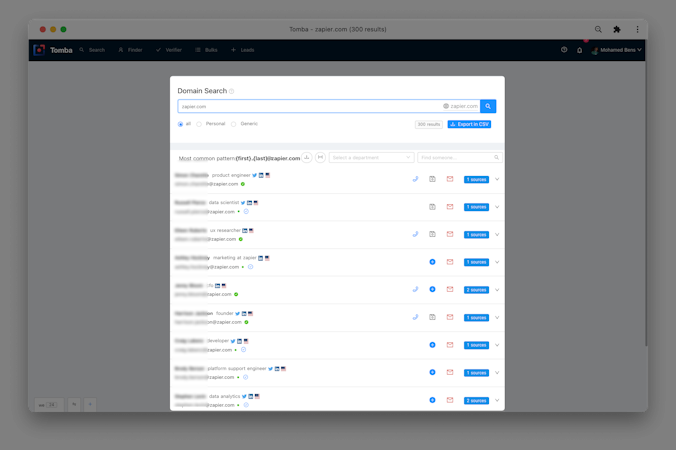Click the saved-lead icon in data scientist row
Viewport: 676px width, 450px height.
tap(432, 207)
